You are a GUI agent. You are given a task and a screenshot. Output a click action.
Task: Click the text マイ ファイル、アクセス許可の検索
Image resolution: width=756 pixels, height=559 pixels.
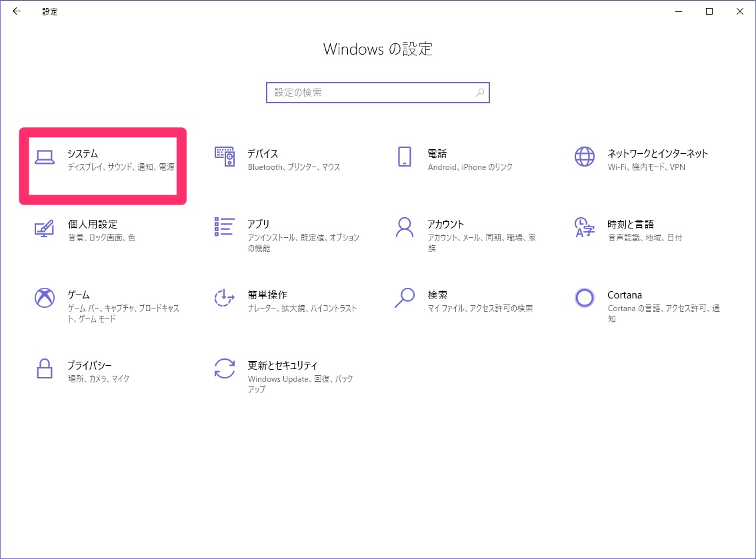(x=480, y=308)
